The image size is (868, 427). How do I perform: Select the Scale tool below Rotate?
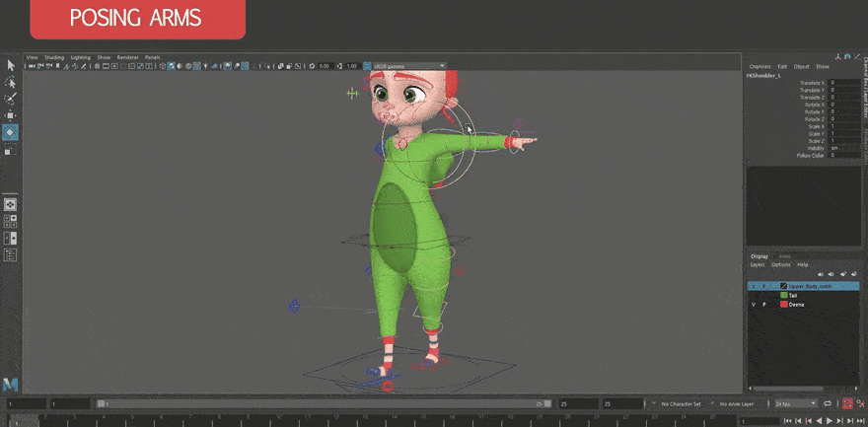(x=10, y=150)
